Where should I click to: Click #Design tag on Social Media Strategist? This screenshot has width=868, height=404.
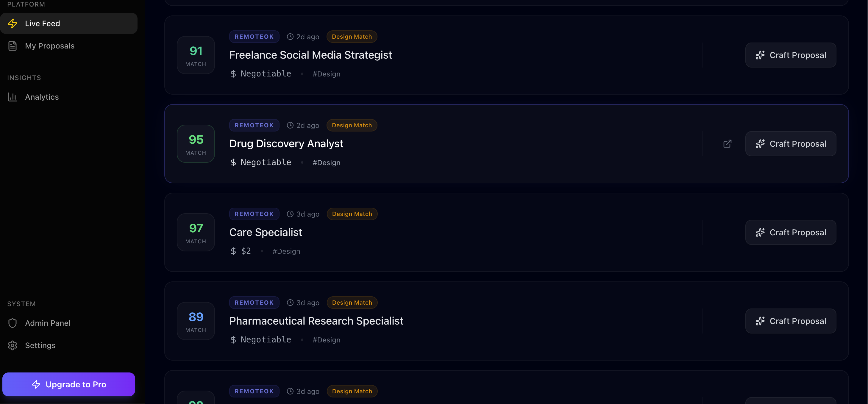[326, 74]
